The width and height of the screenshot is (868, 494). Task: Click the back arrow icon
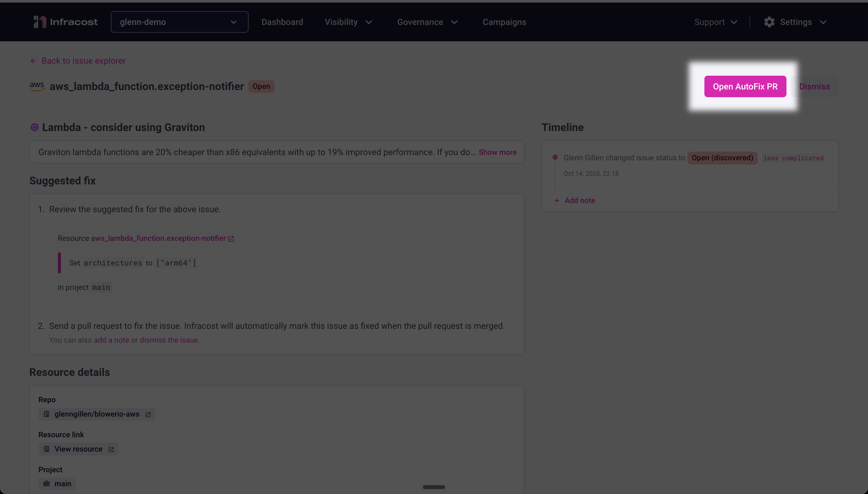pyautogui.click(x=33, y=61)
